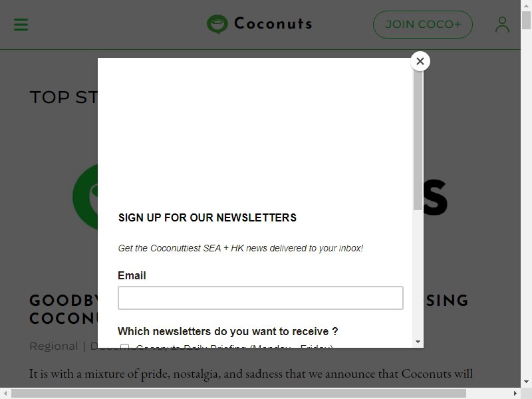
Task: Tick the Coconuts Daily Briefing checkbox
Action: 124,346
